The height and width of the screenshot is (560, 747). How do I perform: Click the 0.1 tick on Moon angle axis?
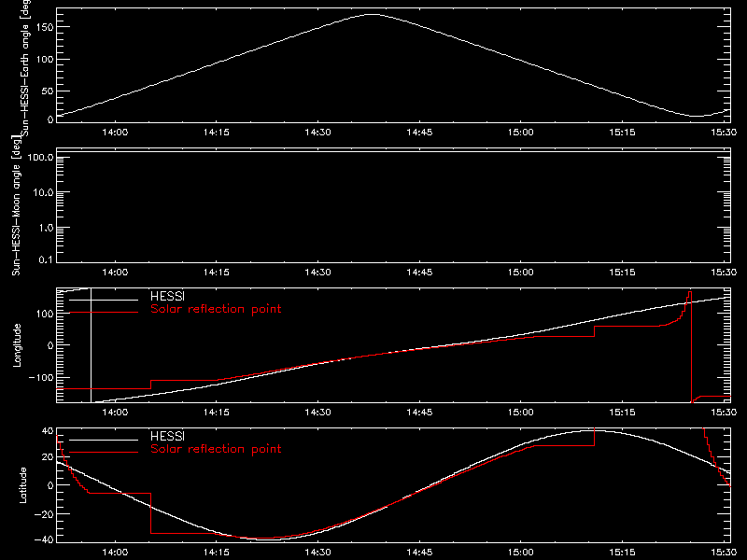(46, 259)
